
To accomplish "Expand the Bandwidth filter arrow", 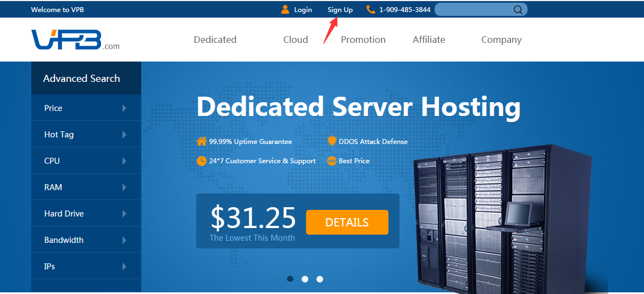I will click(x=124, y=240).
